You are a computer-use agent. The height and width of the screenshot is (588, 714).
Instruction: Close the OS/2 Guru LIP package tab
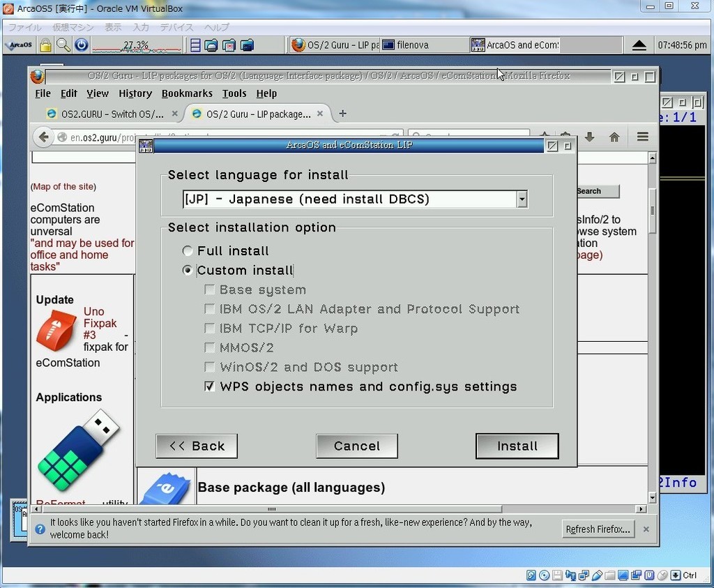(320, 114)
